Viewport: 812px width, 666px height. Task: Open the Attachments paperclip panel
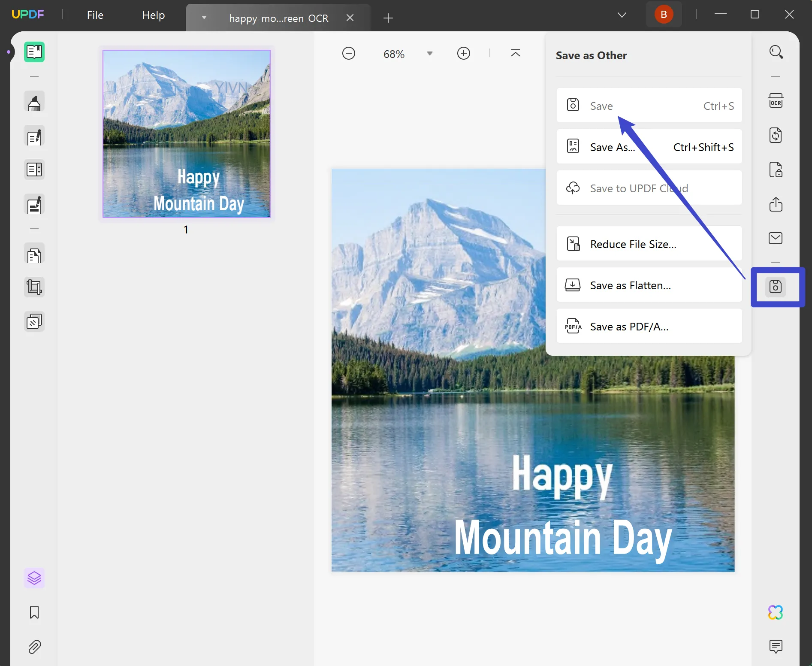(34, 647)
